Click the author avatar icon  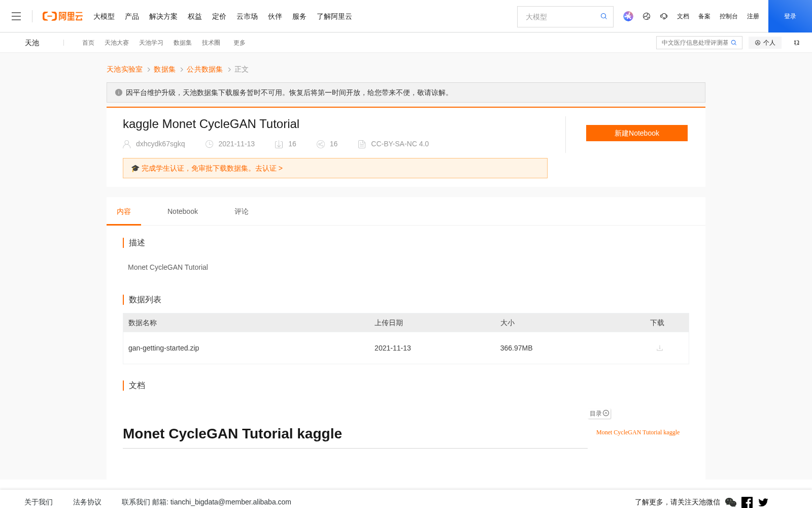click(127, 144)
